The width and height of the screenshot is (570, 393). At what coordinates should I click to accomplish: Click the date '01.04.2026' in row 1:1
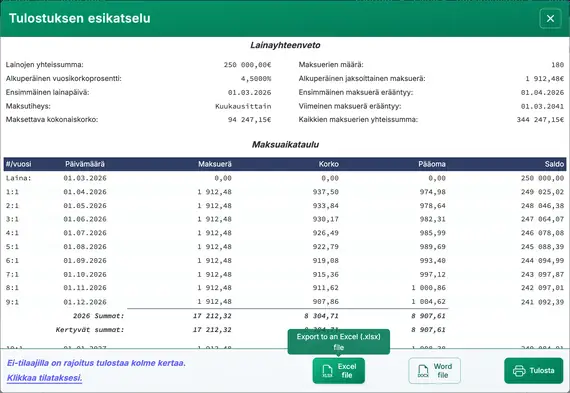point(85,192)
